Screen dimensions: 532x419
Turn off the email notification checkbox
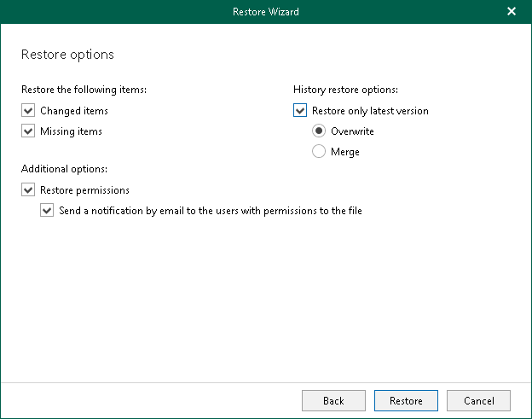47,211
